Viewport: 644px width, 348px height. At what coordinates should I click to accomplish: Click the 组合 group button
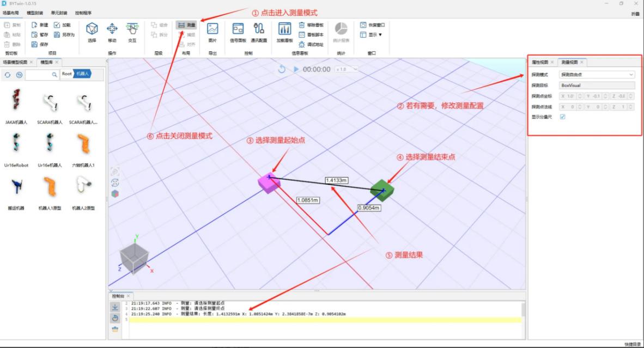click(159, 25)
